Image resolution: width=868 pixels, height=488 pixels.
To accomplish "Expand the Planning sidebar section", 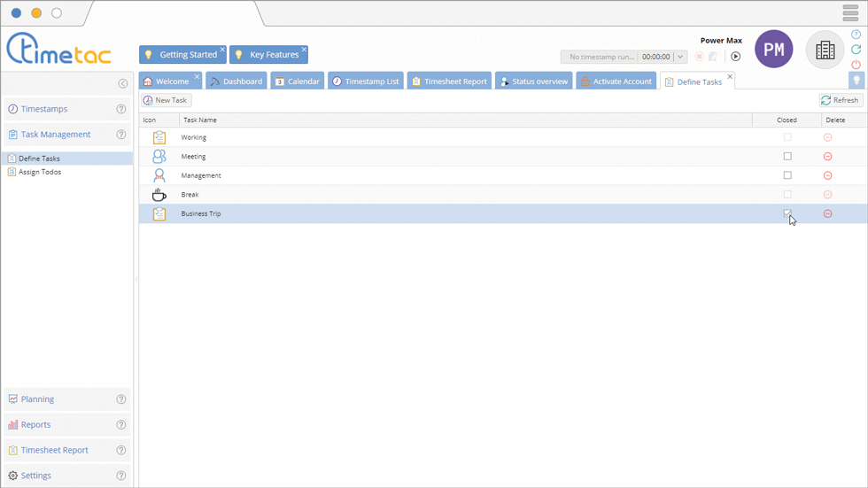I will 67,399.
